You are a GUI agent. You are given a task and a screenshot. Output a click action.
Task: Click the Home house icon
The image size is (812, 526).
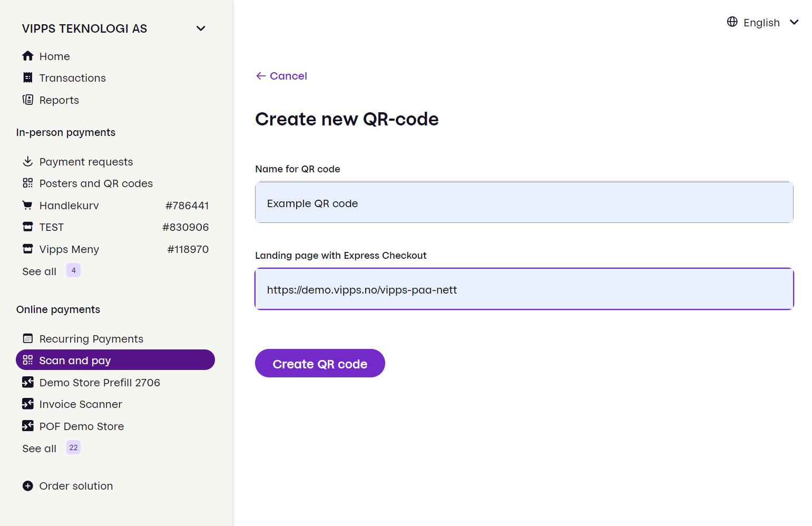pyautogui.click(x=28, y=56)
